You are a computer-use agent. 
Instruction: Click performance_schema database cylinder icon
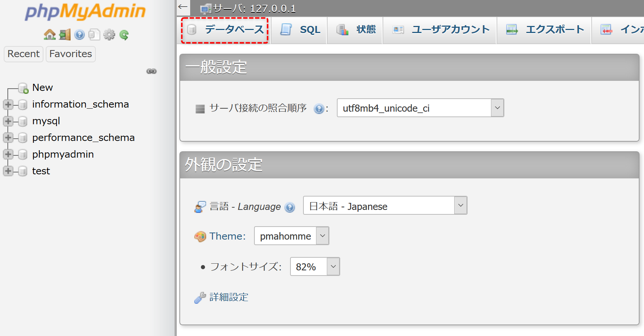[x=23, y=138]
